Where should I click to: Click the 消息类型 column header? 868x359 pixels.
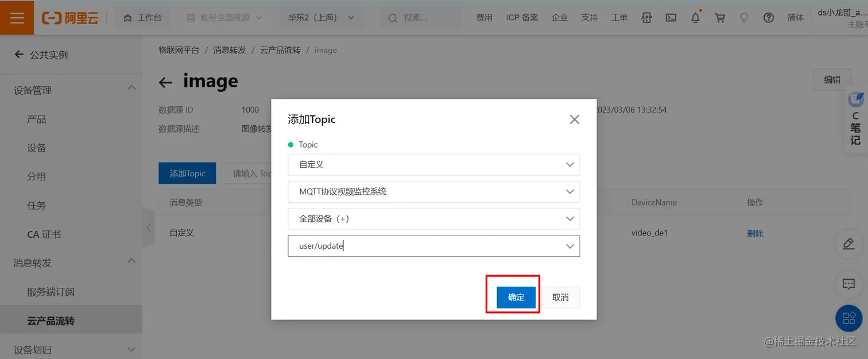185,202
